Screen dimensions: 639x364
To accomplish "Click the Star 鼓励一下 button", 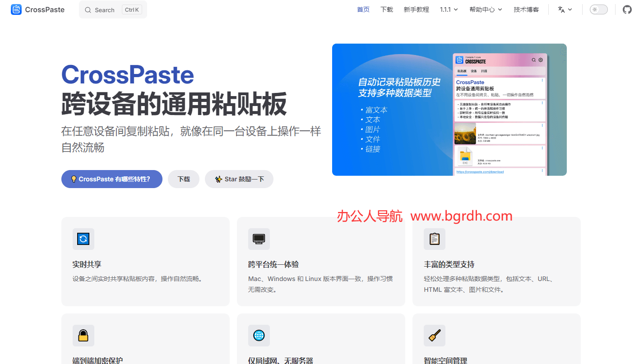I will click(239, 179).
